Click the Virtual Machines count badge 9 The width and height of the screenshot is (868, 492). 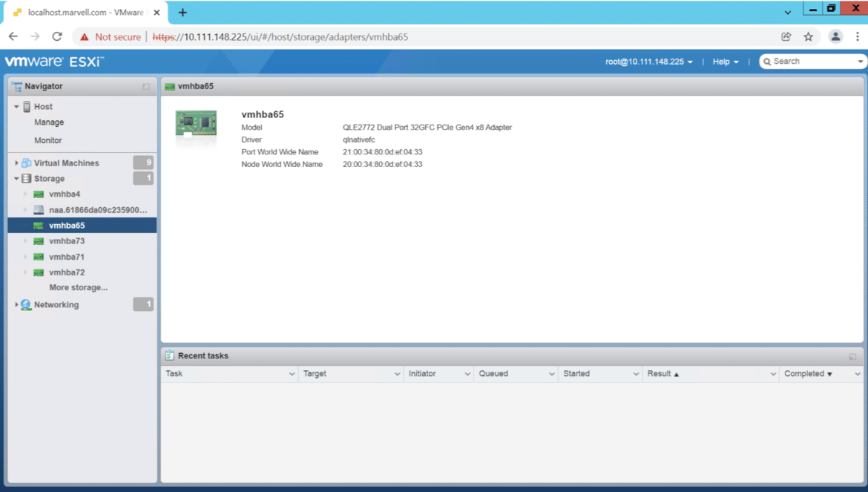click(x=143, y=163)
